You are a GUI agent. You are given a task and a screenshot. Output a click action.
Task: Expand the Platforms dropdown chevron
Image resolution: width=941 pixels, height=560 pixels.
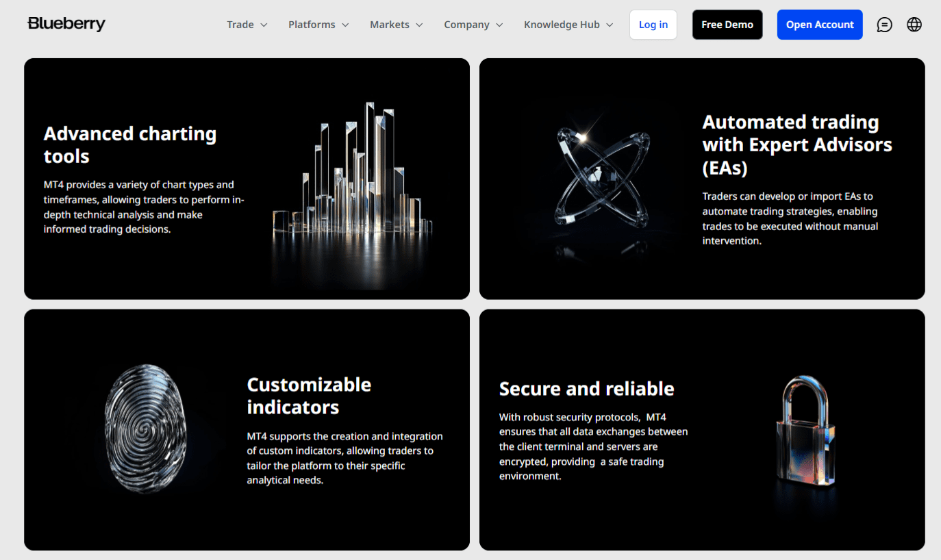pos(344,24)
